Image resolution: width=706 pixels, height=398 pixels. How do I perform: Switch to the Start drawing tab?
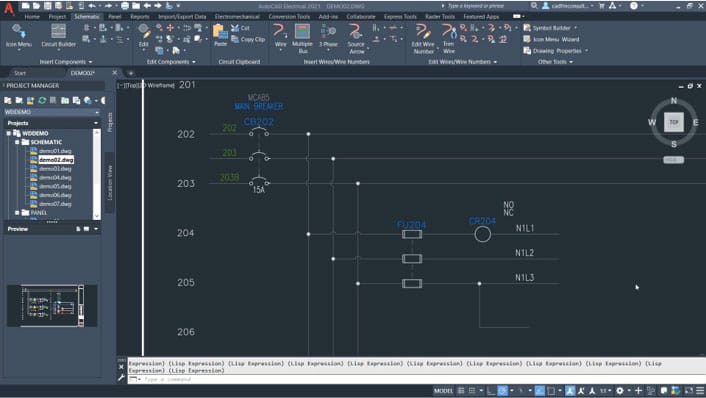click(20, 73)
